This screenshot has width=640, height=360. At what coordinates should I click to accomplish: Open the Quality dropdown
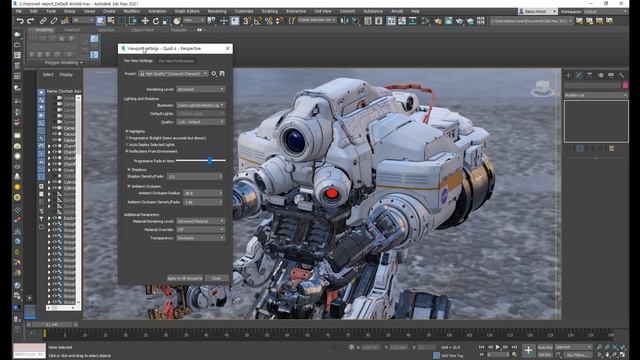(x=200, y=122)
